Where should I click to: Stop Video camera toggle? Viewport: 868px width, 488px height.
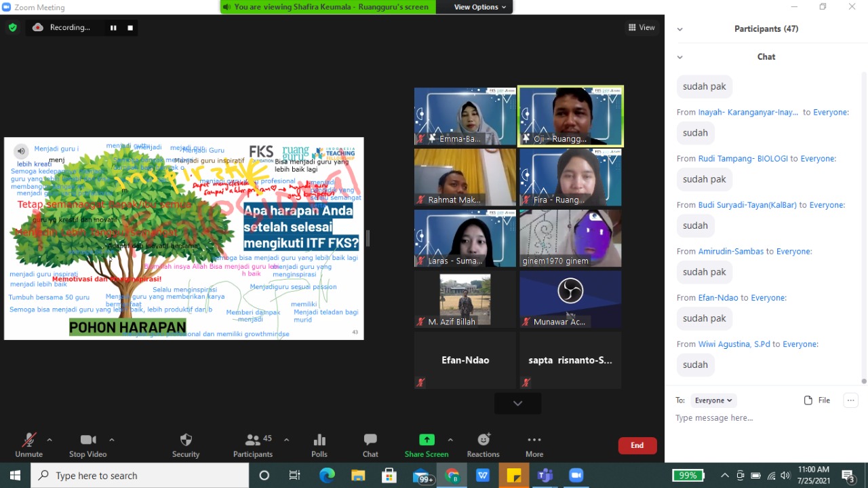tap(88, 440)
